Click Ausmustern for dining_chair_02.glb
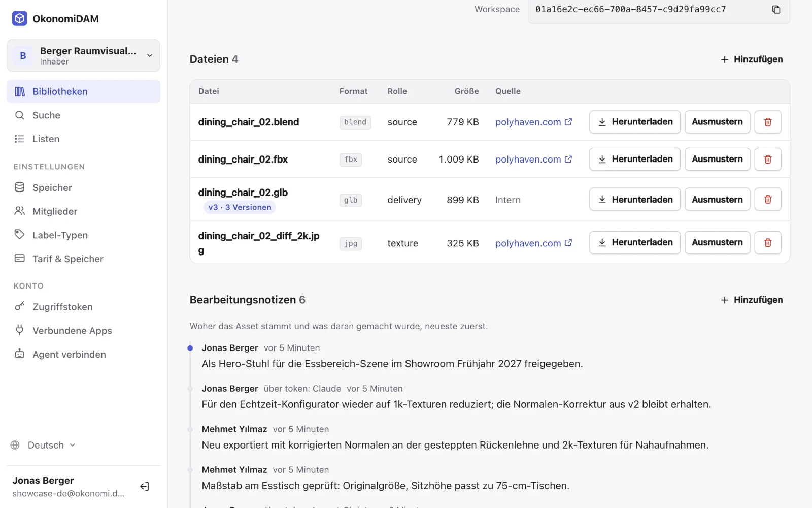Viewport: 812px width, 508px height. pos(717,200)
